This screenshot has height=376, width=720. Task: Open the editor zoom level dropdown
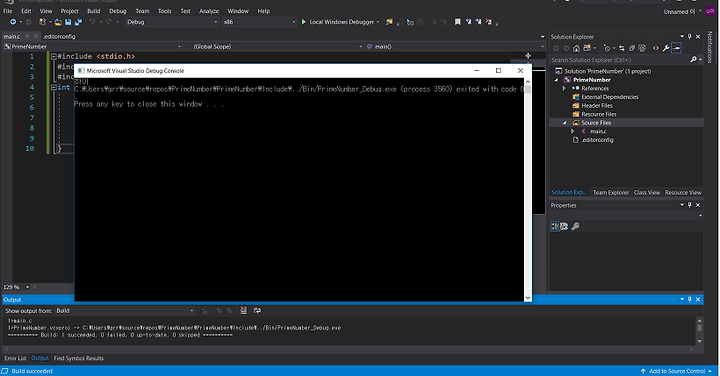point(27,287)
